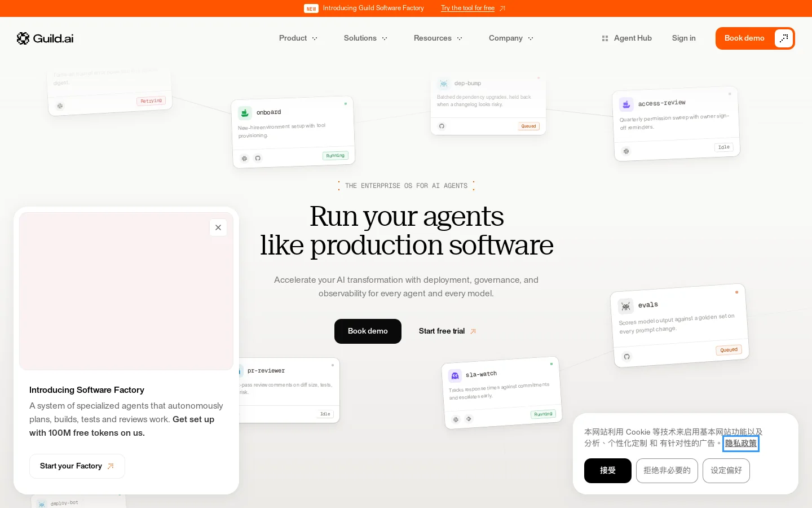Click the Queued badge on dep-bump card

pyautogui.click(x=529, y=126)
